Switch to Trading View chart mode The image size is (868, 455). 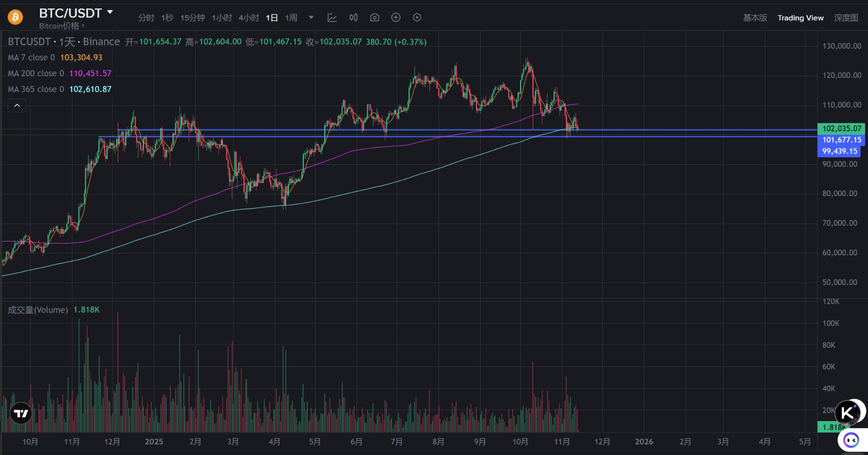click(800, 18)
